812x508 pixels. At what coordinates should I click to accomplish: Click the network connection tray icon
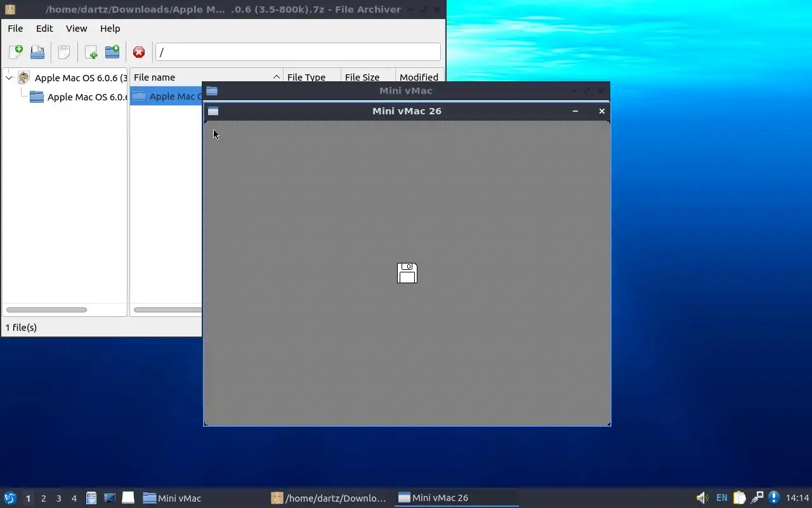click(757, 498)
